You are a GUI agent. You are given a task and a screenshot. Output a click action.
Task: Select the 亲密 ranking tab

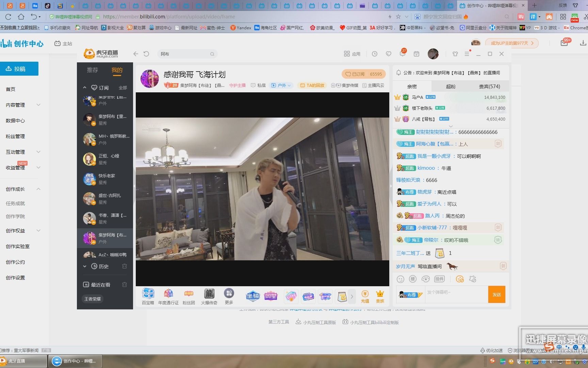coord(412,87)
